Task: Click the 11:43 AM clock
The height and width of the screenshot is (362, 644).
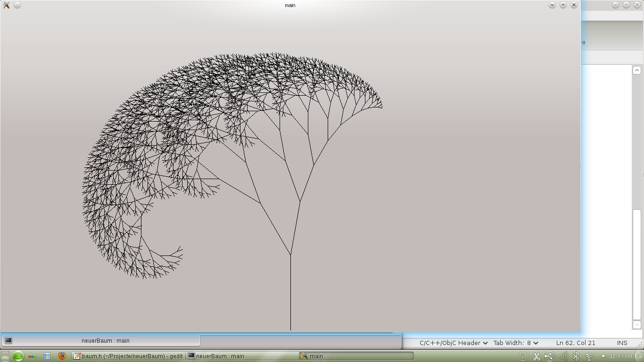Action: 621,356
